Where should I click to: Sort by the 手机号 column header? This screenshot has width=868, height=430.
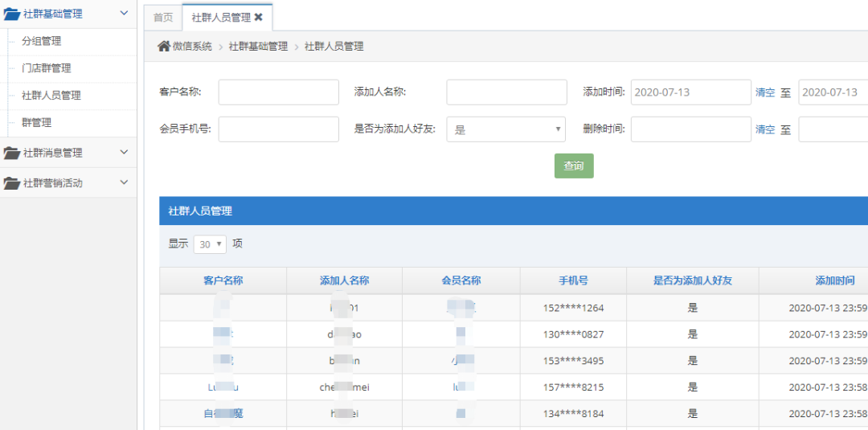(x=573, y=281)
